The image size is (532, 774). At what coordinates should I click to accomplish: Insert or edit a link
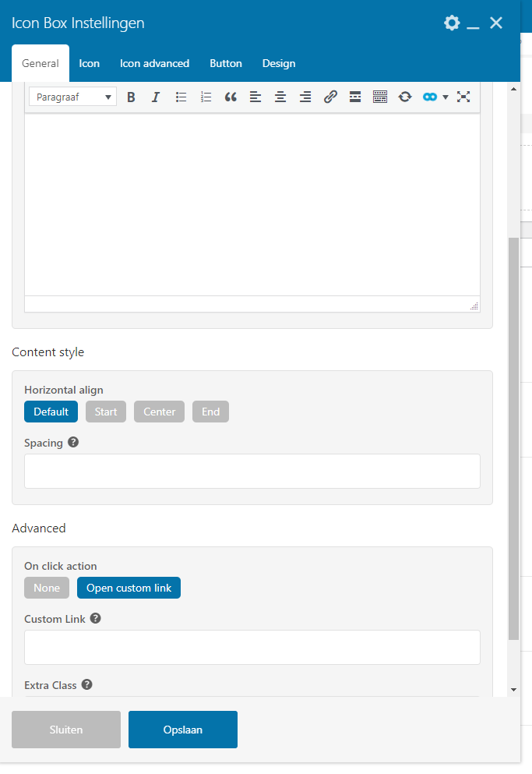[x=330, y=97]
